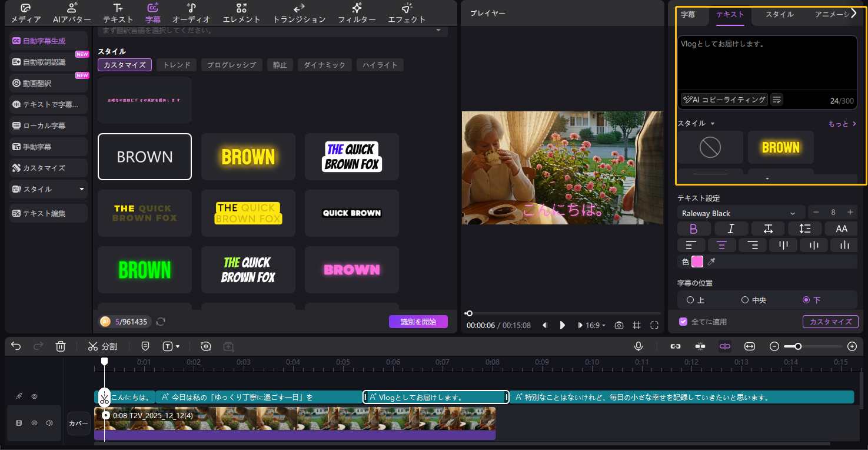Click the もっと styles link
This screenshot has height=450, width=868.
pos(842,124)
